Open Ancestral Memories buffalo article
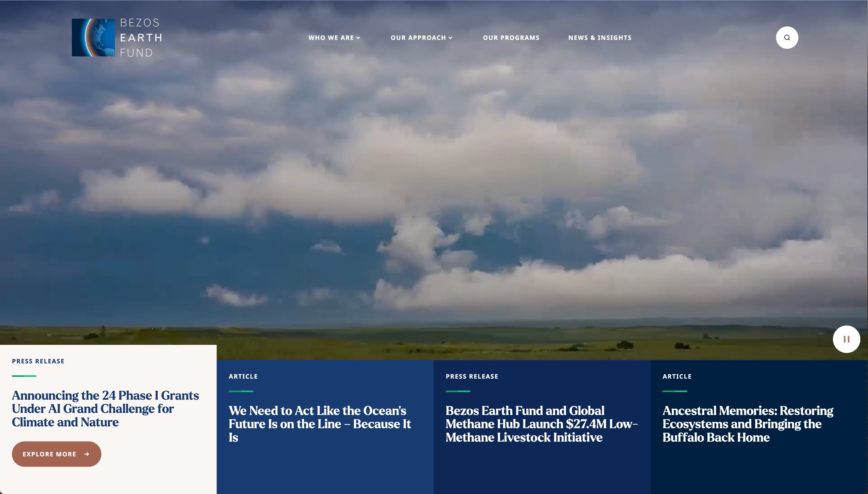Viewport: 868px width, 494px height. pyautogui.click(x=748, y=424)
